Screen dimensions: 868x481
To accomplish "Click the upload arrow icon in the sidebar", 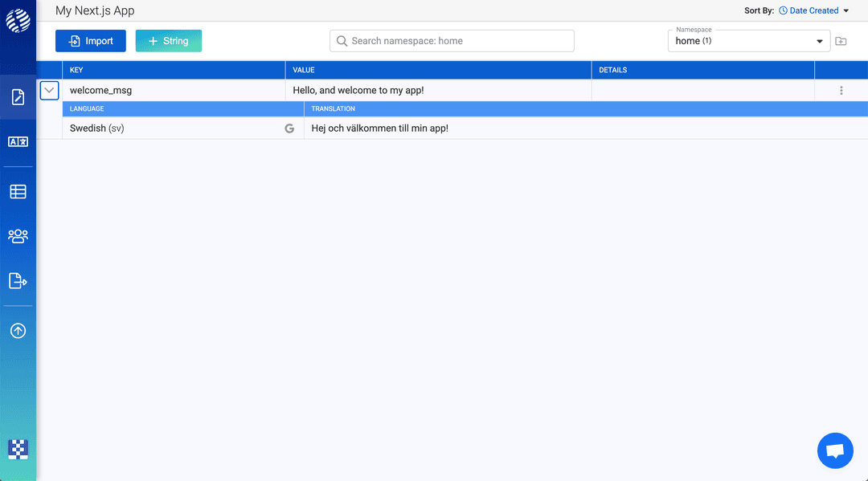I will point(18,330).
